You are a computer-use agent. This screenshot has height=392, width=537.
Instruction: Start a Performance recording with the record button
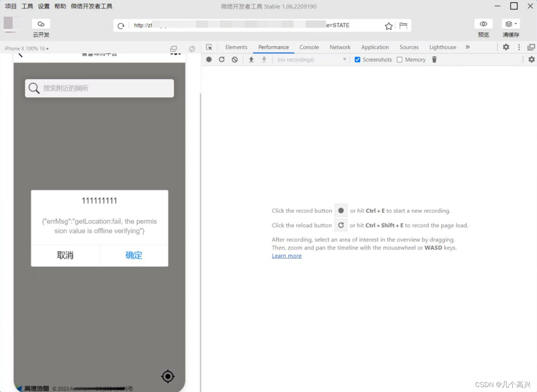[x=209, y=59]
